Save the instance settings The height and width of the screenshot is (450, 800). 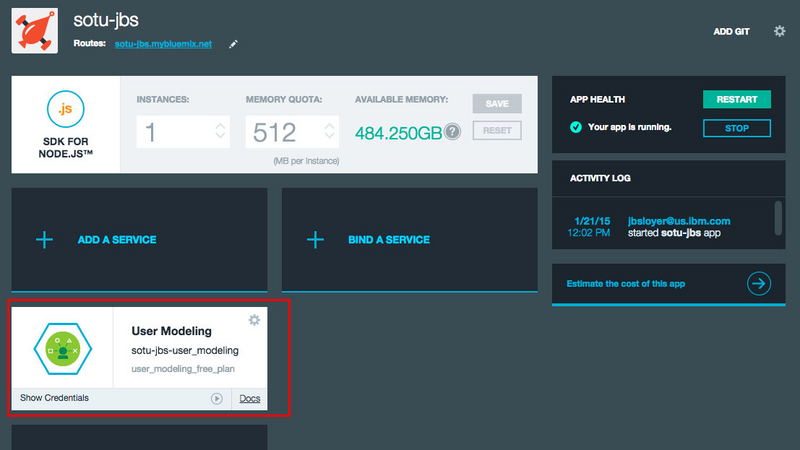pos(497,104)
